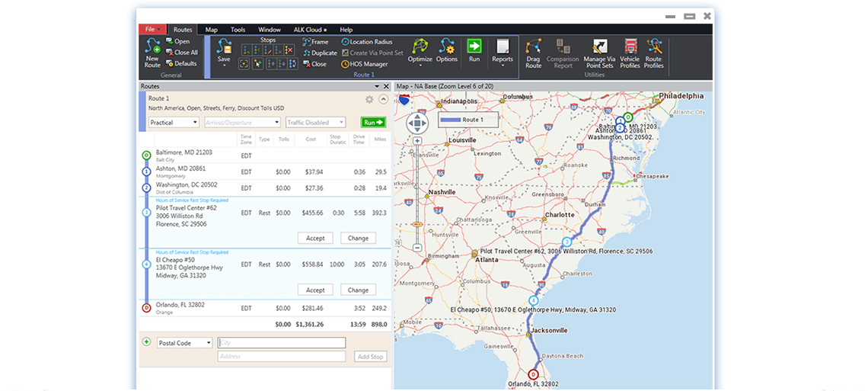Open the Tools menu tab

pyautogui.click(x=238, y=30)
